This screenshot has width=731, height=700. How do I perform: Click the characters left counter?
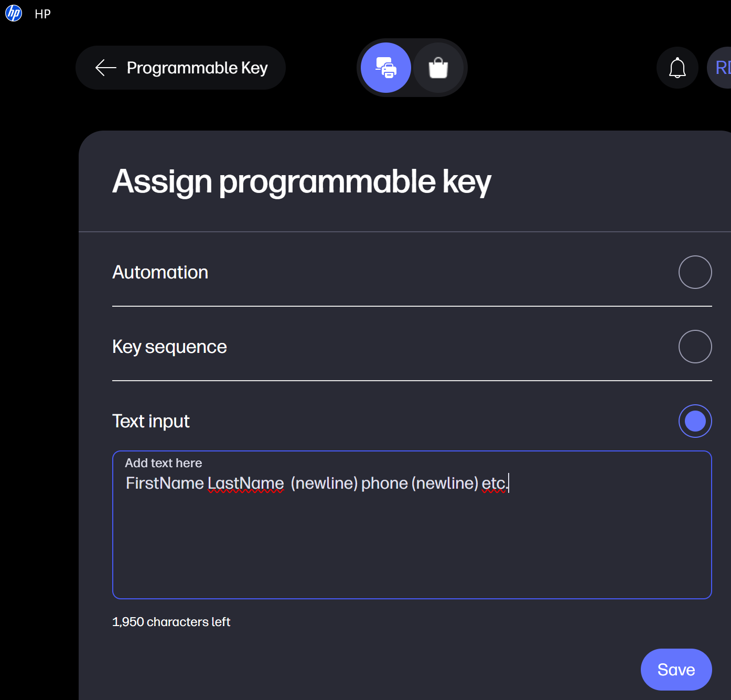171,622
